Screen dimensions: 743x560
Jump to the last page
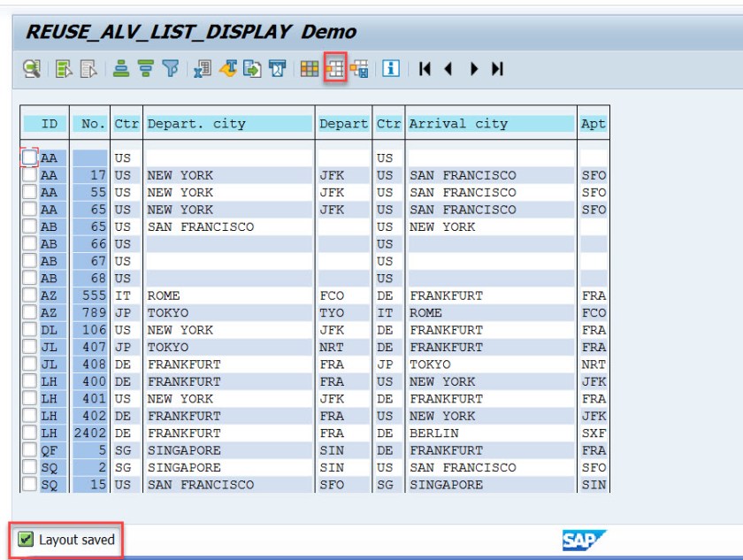coord(497,69)
